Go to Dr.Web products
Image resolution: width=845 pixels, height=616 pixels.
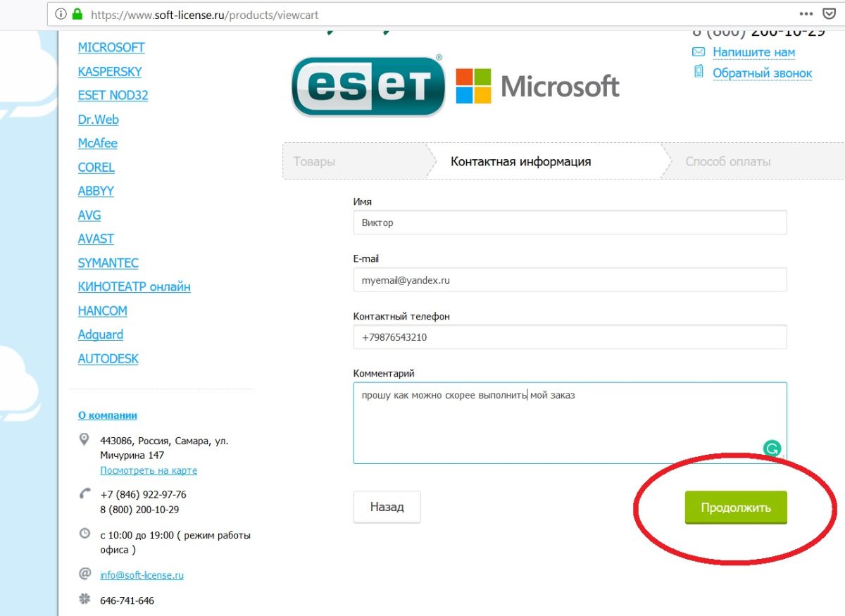click(99, 120)
